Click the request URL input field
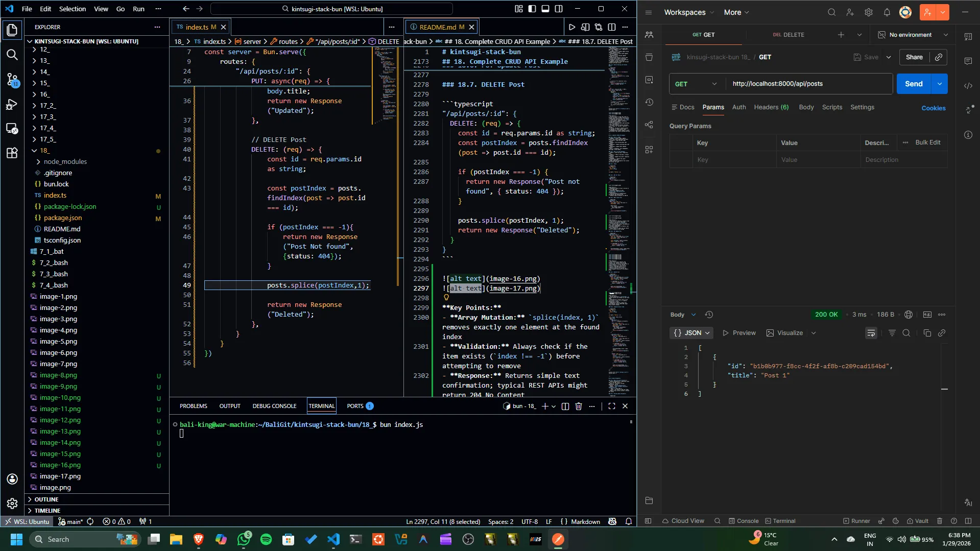Viewport: 980px width, 551px height. pyautogui.click(x=809, y=84)
